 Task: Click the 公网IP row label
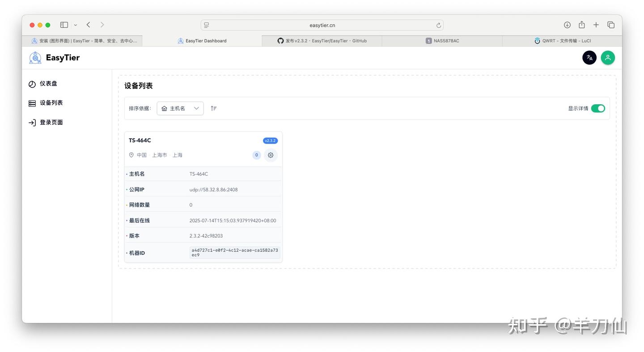pyautogui.click(x=137, y=190)
